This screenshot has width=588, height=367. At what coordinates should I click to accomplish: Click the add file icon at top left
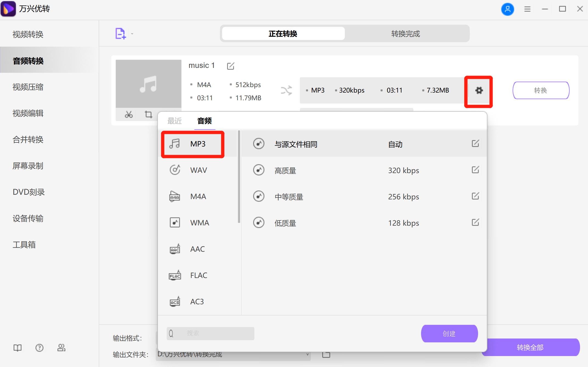121,33
